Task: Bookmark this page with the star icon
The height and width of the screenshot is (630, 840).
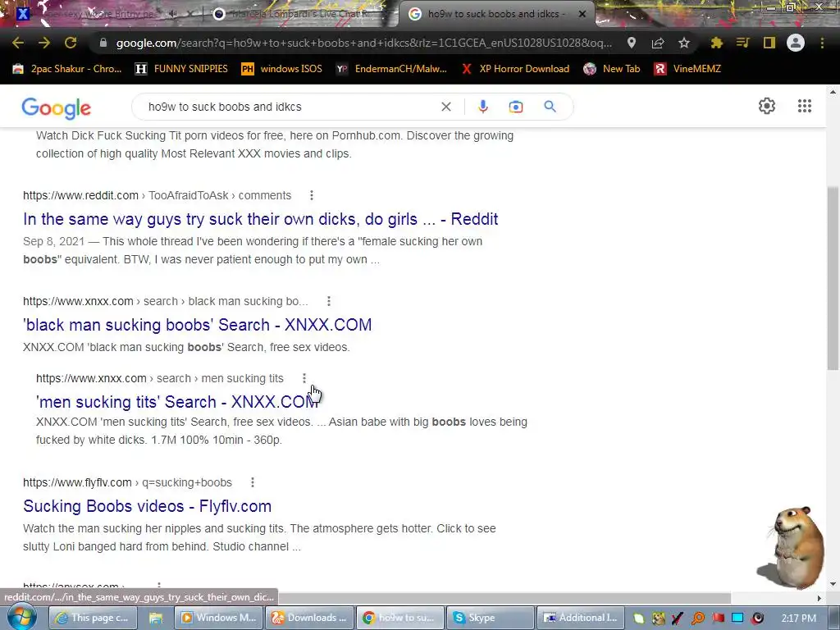Action: tap(684, 43)
